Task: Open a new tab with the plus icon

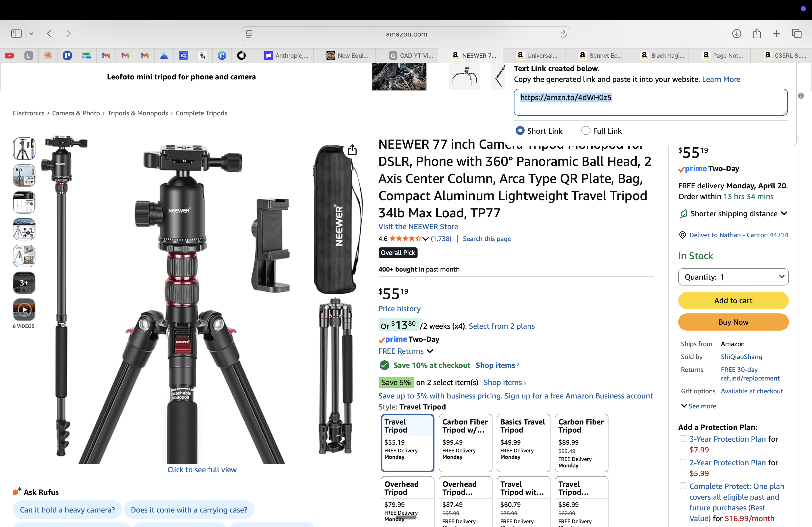Action: tap(776, 33)
